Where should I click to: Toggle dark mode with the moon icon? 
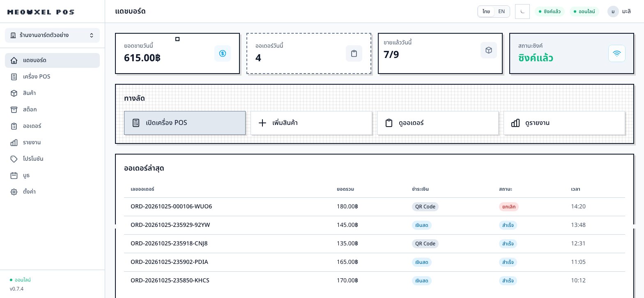click(x=522, y=12)
